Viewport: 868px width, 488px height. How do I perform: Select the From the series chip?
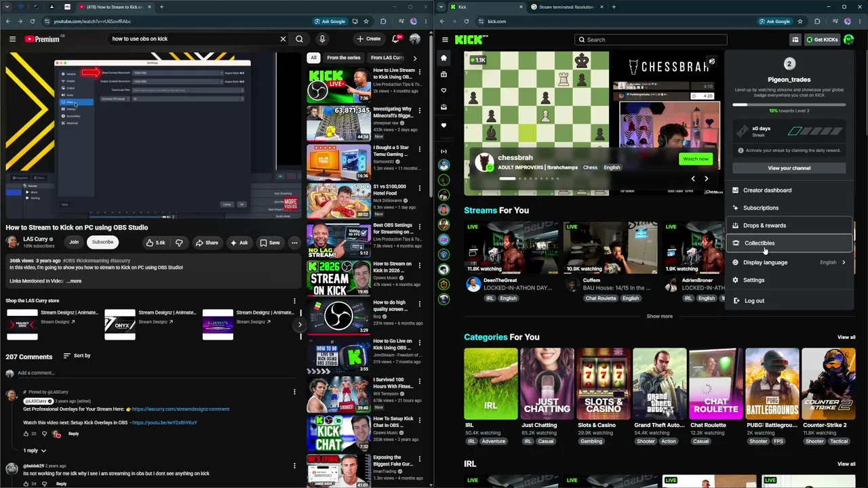(344, 58)
